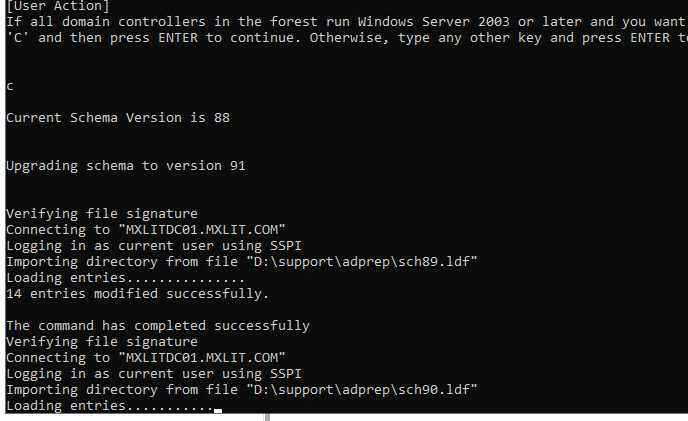688x421 pixels.
Task: Click "The command has completed successfully" line
Action: [158, 325]
